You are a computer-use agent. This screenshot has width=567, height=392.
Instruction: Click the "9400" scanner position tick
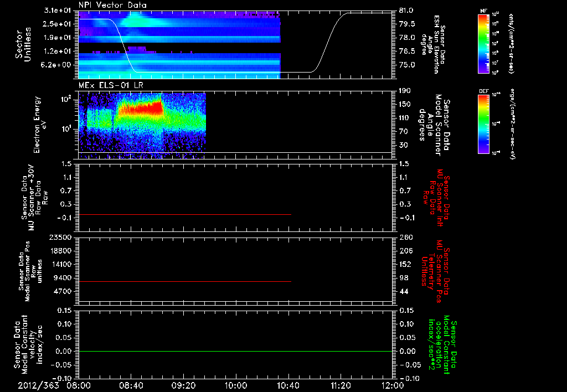(x=64, y=278)
